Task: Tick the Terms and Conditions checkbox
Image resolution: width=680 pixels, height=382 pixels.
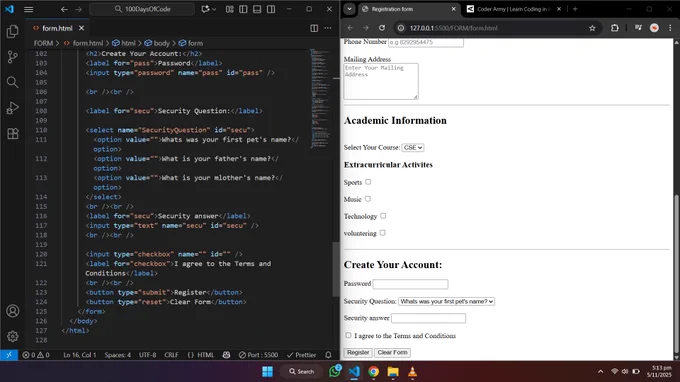Action: pos(348,335)
